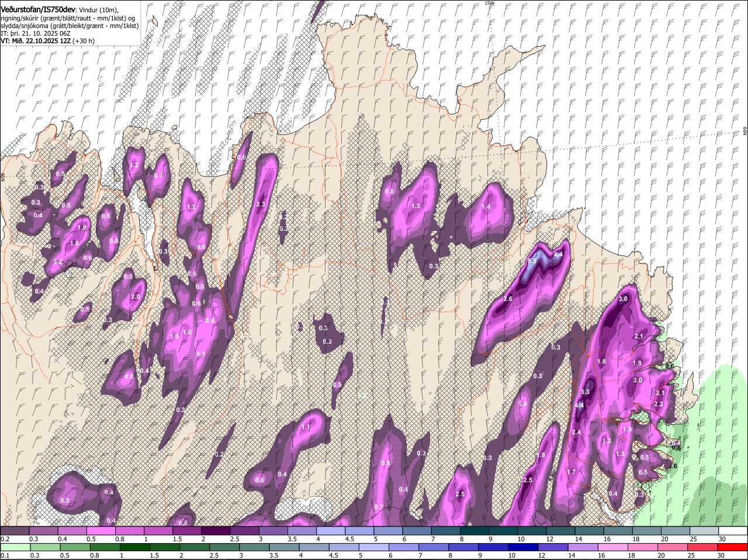Select snow legend swatch between 0.5 and 0.8
The image size is (748, 560).
[101, 531]
